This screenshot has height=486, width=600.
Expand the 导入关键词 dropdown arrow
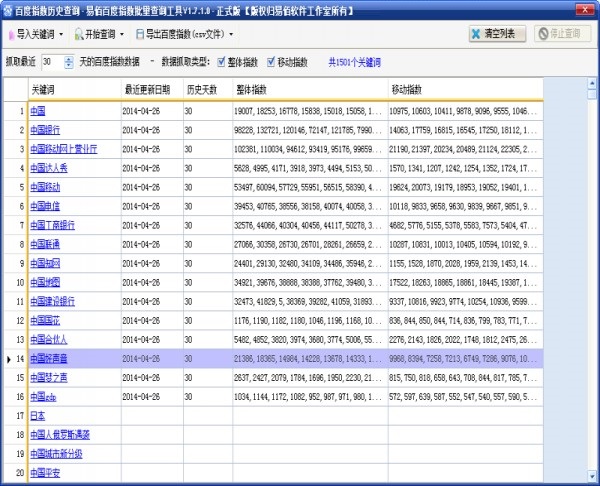[x=61, y=34]
